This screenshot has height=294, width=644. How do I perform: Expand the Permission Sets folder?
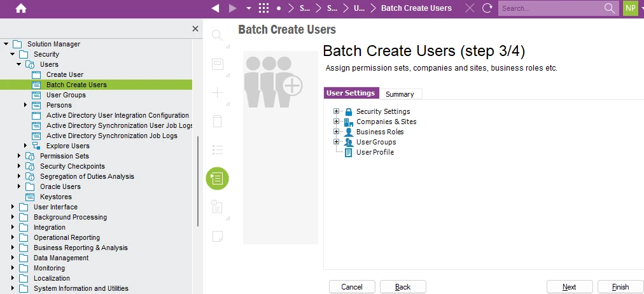[20, 156]
